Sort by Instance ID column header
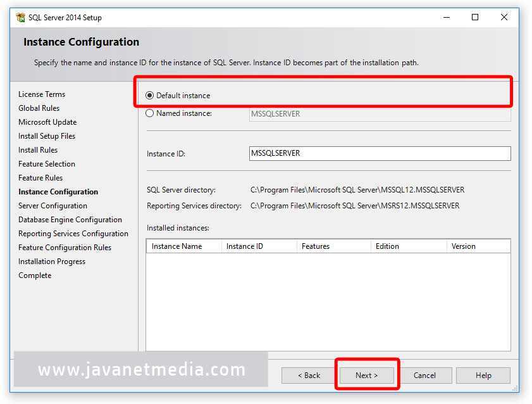 [259, 246]
